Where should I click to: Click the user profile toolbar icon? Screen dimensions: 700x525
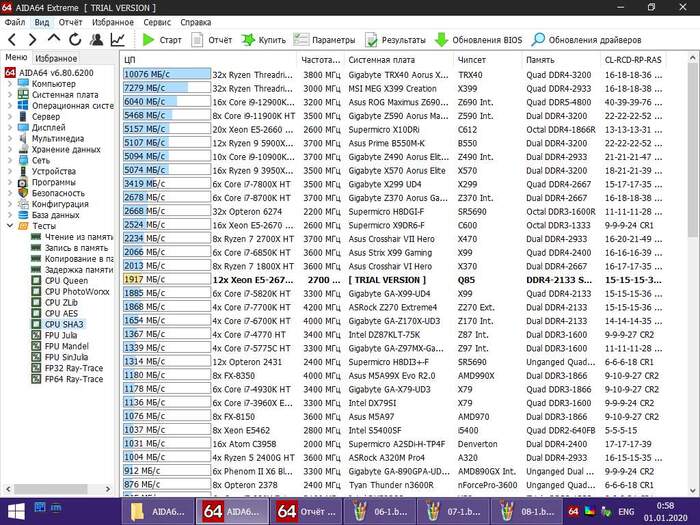pyautogui.click(x=96, y=40)
